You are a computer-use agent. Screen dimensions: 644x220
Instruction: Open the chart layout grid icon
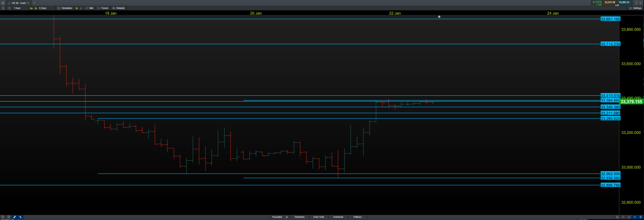click(x=9, y=8)
